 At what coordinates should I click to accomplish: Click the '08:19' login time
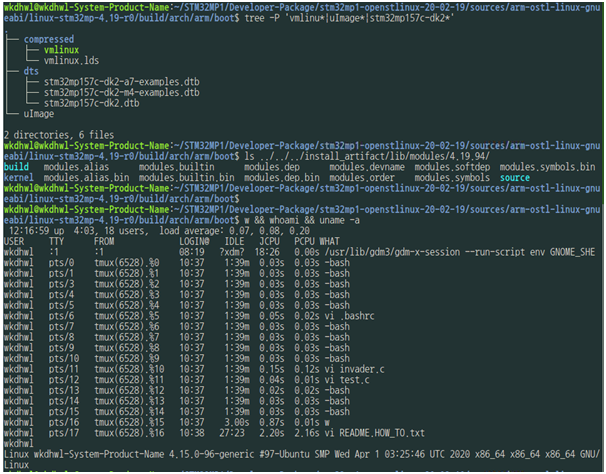pos(192,252)
